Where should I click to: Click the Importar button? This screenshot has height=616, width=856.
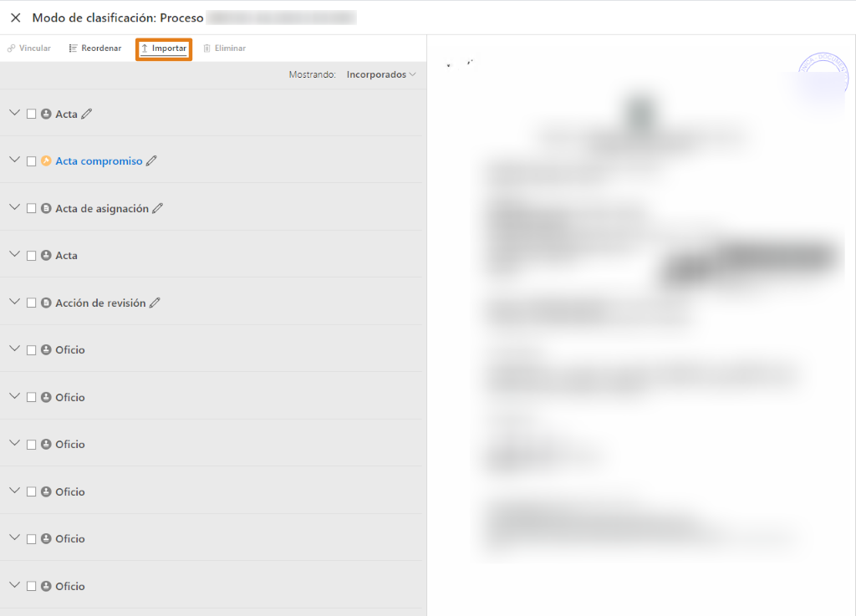164,49
